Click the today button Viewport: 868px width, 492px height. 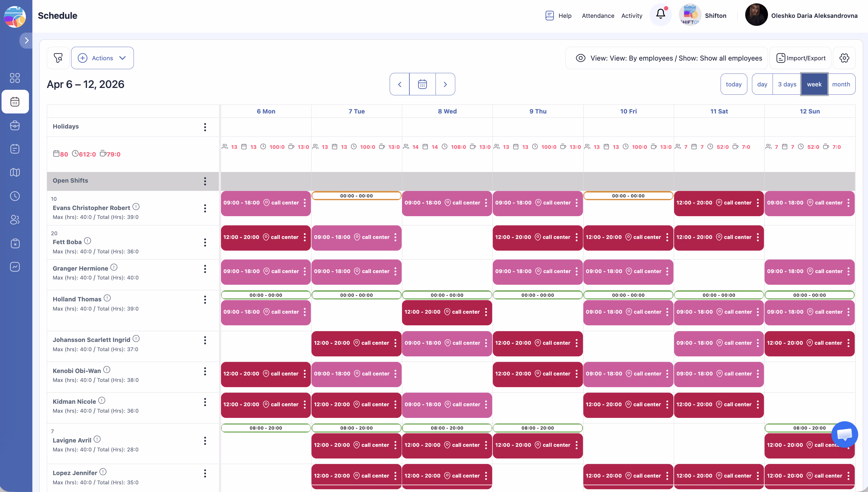[733, 84]
